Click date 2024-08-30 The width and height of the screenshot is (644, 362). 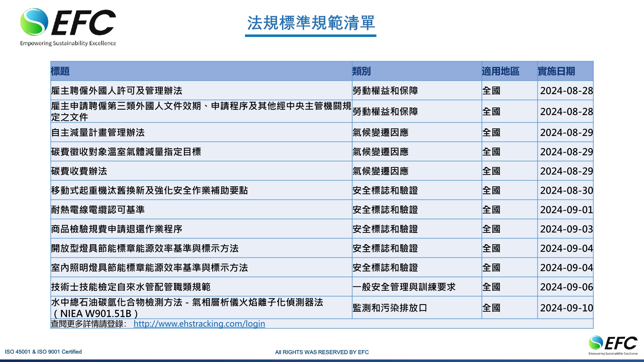(566, 190)
